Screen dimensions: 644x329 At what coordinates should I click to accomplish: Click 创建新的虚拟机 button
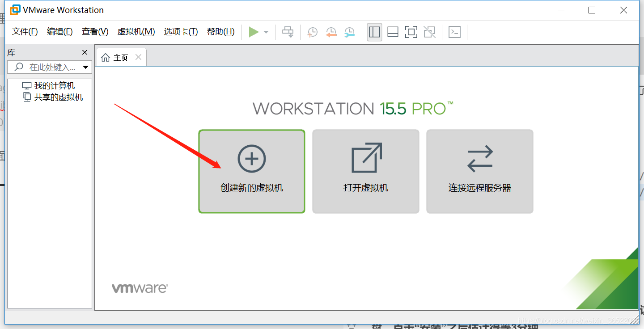pos(252,171)
